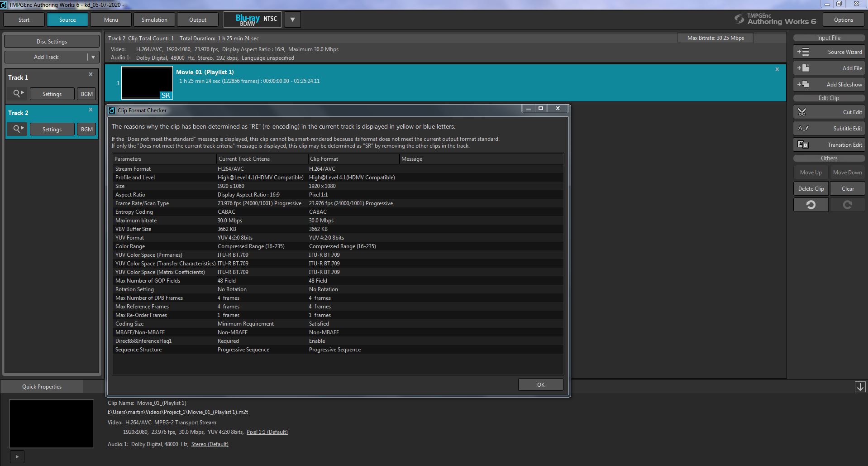Screen dimensions: 868x466
Task: Select the Profile and Level row
Action: pos(338,178)
